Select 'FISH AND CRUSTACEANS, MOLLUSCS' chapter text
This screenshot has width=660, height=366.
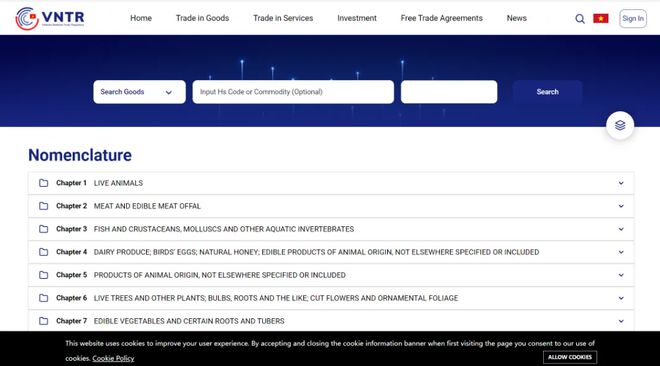click(224, 229)
